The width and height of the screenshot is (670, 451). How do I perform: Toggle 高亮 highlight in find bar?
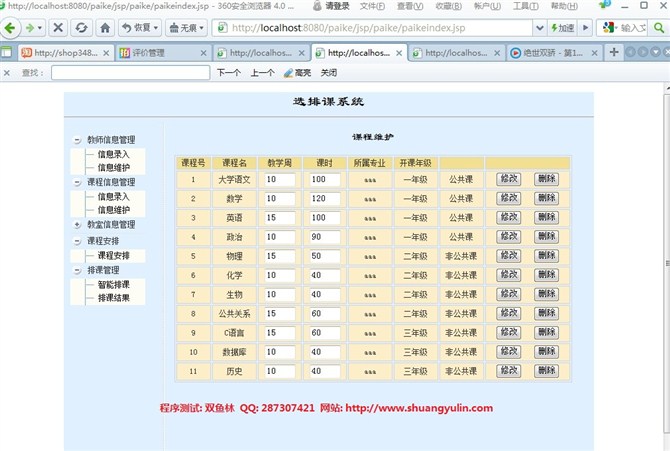pyautogui.click(x=297, y=73)
